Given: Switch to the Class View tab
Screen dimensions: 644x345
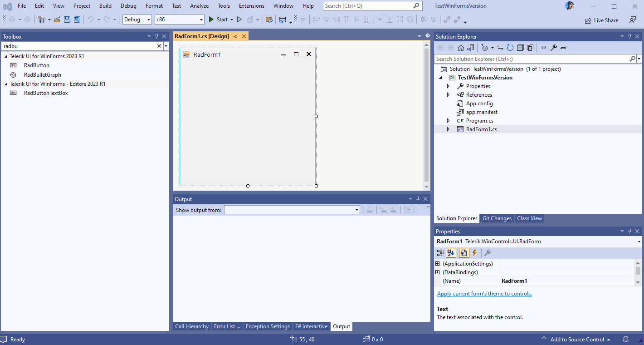Looking at the screenshot, I should tap(529, 218).
